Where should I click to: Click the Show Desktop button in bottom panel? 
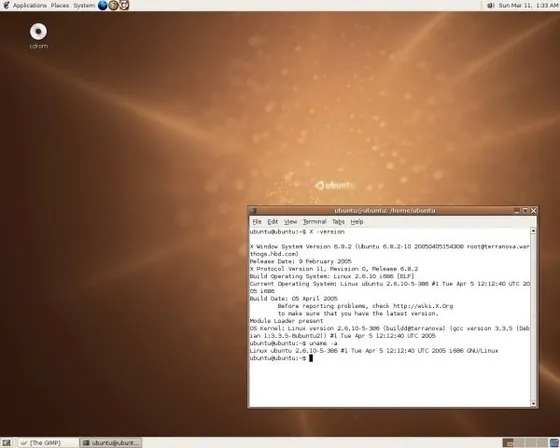click(x=6, y=443)
